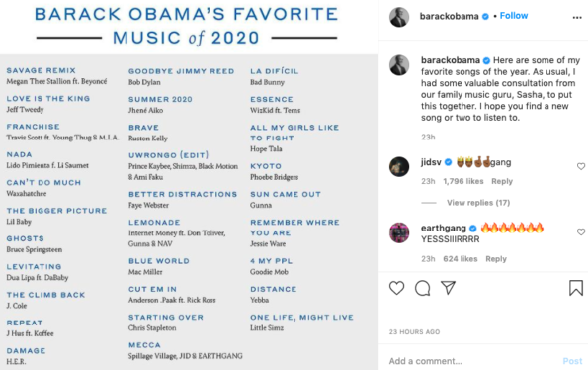Image resolution: width=588 pixels, height=370 pixels.
Task: Open jidsv's profile avatar
Action: pos(399,166)
